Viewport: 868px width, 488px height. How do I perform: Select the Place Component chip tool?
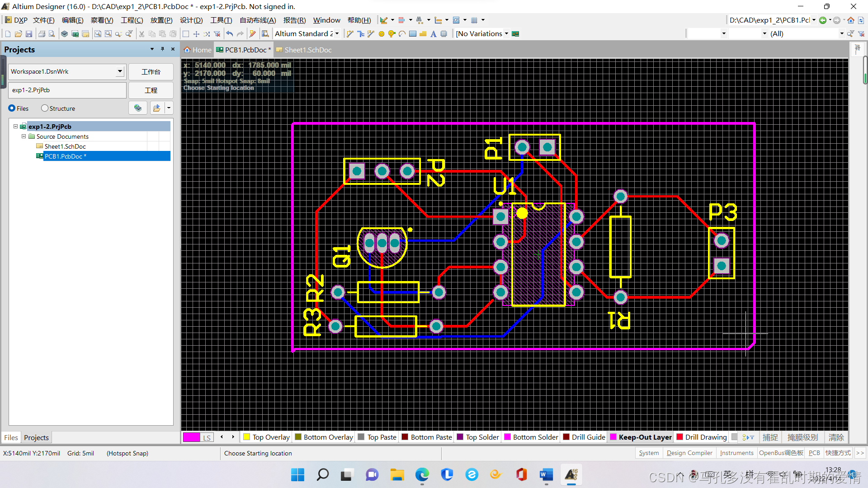(444, 34)
